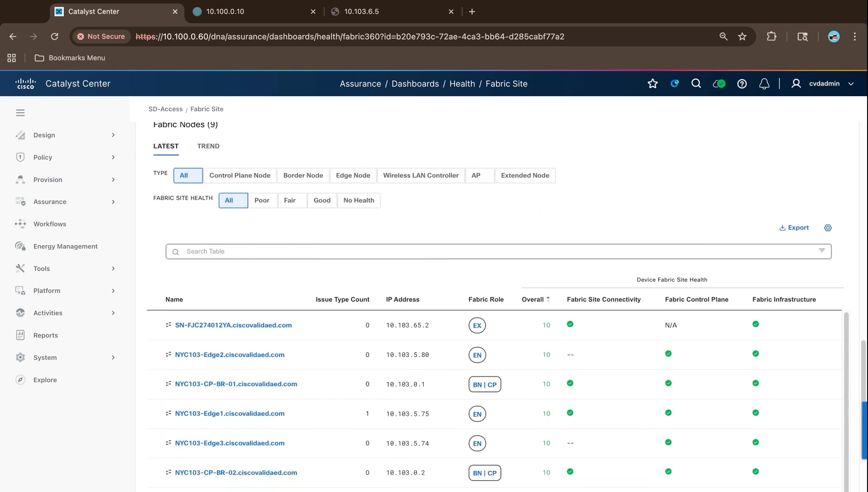This screenshot has width=868, height=492.
Task: Click the Search Table input field
Action: click(x=498, y=251)
